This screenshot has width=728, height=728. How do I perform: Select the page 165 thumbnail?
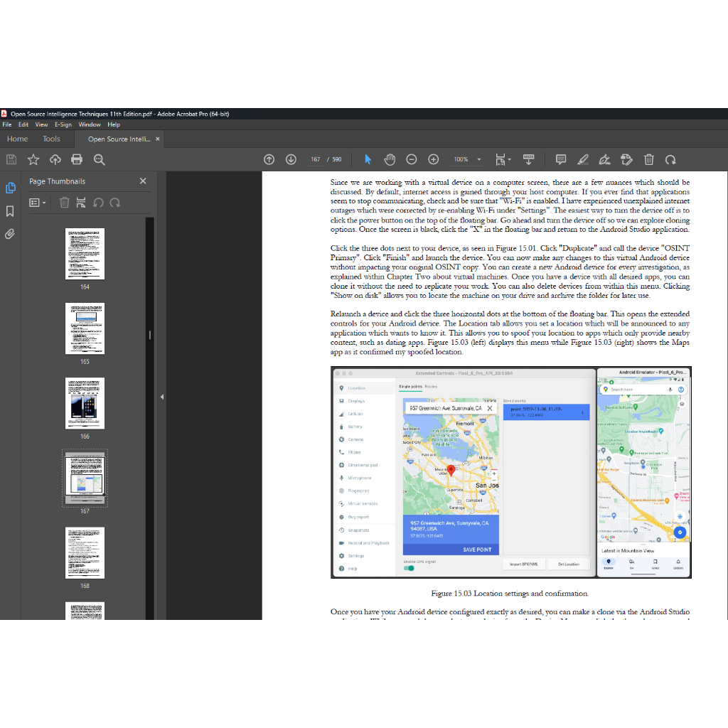[85, 328]
